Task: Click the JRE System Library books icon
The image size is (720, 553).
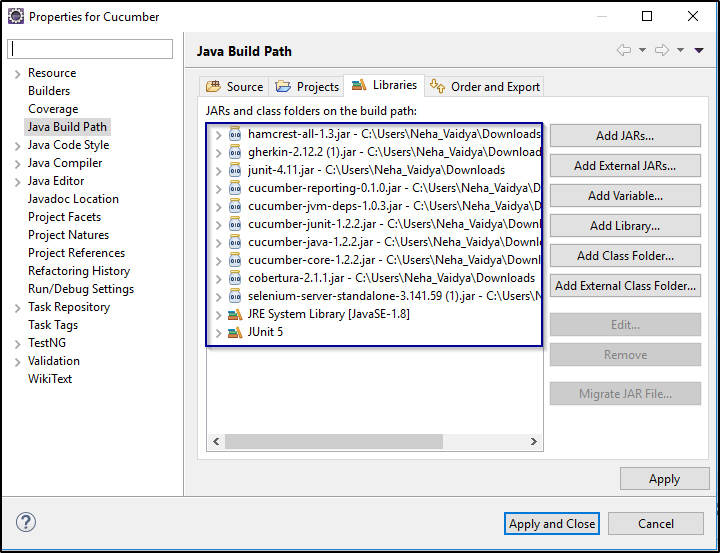Action: [x=235, y=315]
